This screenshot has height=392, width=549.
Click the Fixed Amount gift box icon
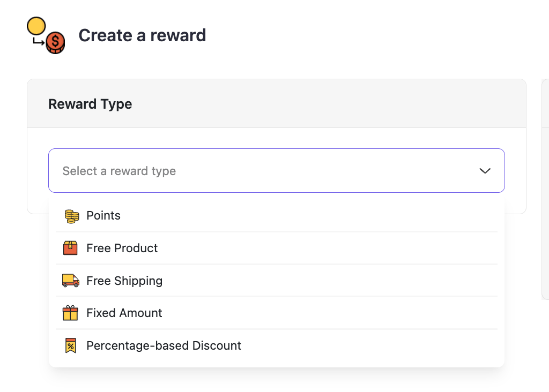[x=70, y=313]
